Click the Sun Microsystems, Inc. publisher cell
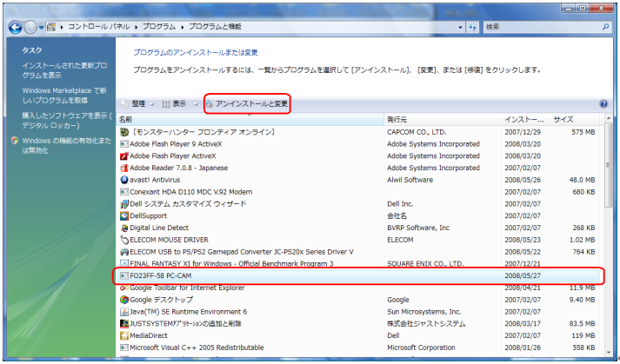 click(x=423, y=311)
